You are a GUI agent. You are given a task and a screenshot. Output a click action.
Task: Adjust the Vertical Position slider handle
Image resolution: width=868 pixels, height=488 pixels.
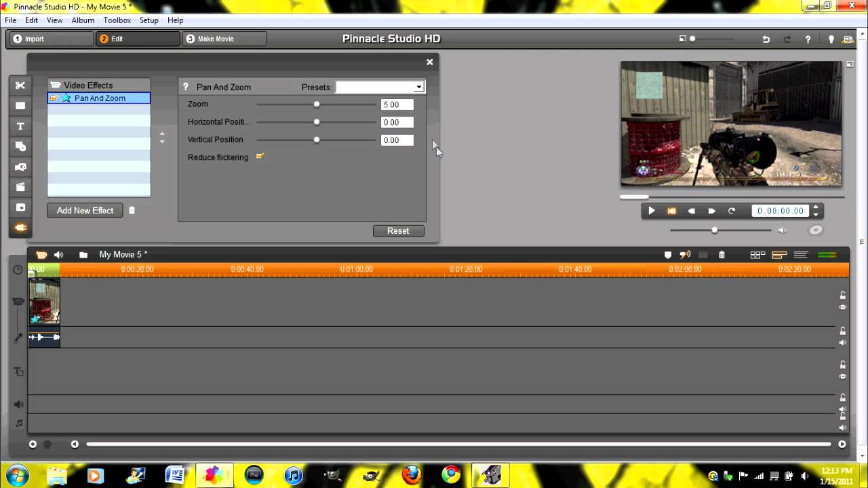point(317,140)
